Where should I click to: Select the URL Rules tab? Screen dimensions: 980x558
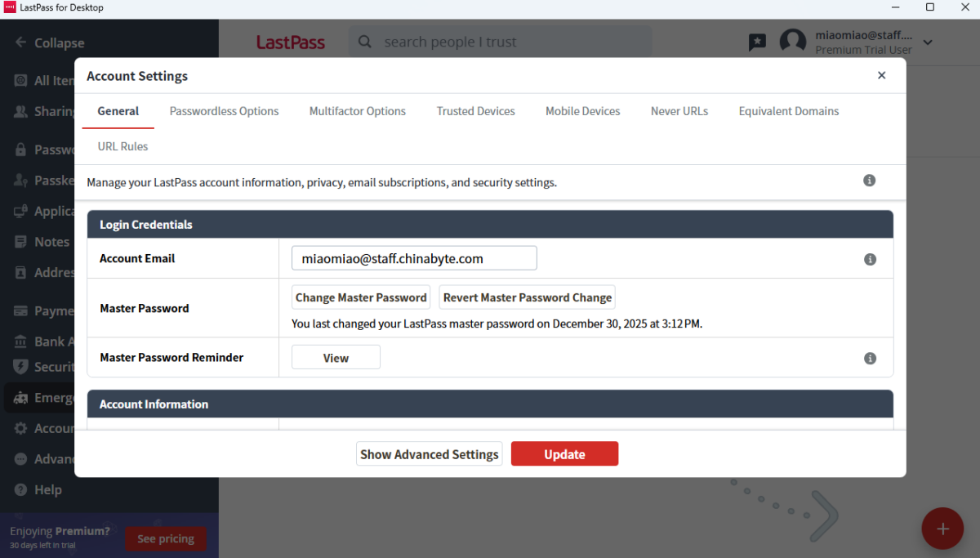[122, 146]
